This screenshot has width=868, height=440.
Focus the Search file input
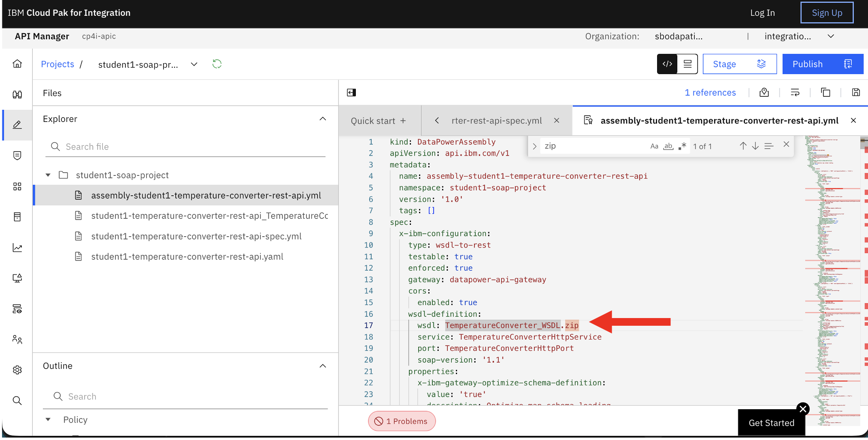click(x=185, y=147)
